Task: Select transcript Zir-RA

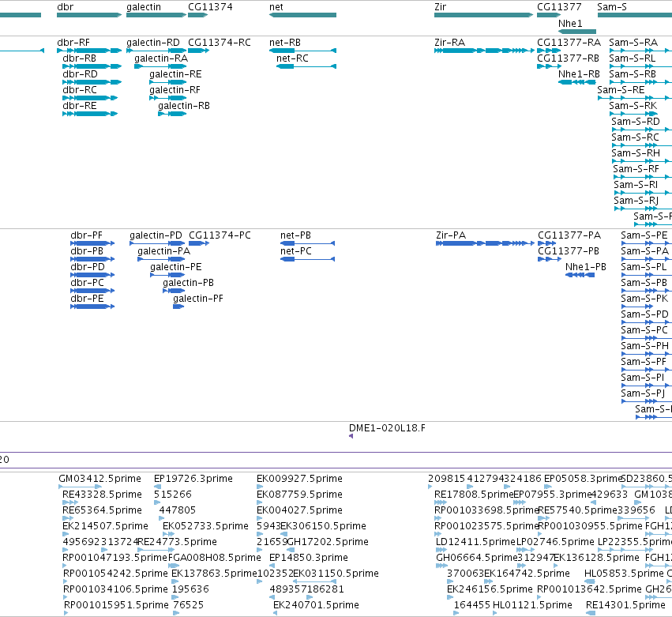Action: (449, 43)
